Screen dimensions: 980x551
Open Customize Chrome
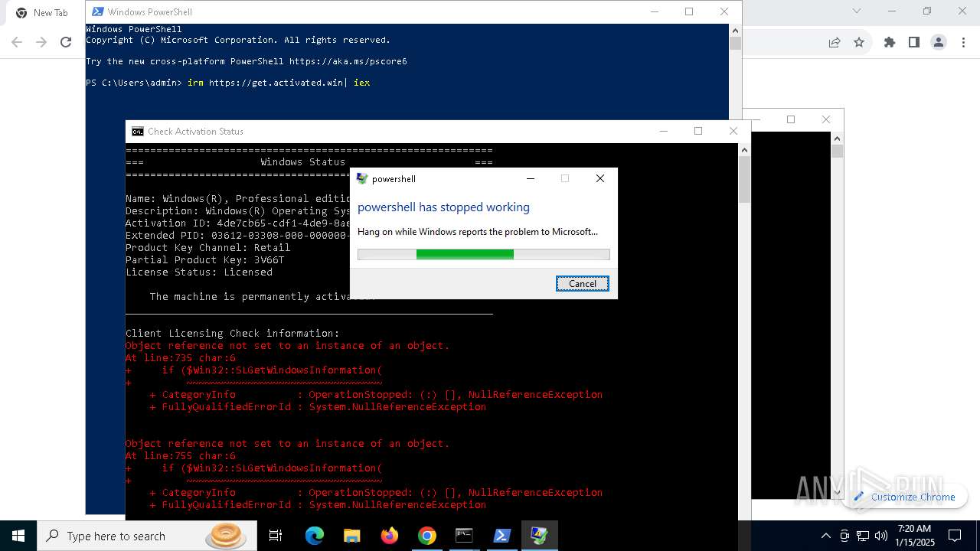point(905,497)
